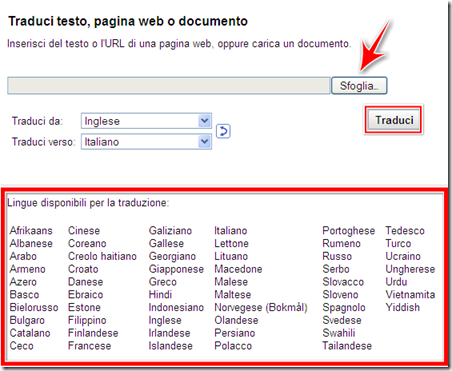This screenshot has height=371, width=452.
Task: Select Vietnamita language entry
Action: 410,294
